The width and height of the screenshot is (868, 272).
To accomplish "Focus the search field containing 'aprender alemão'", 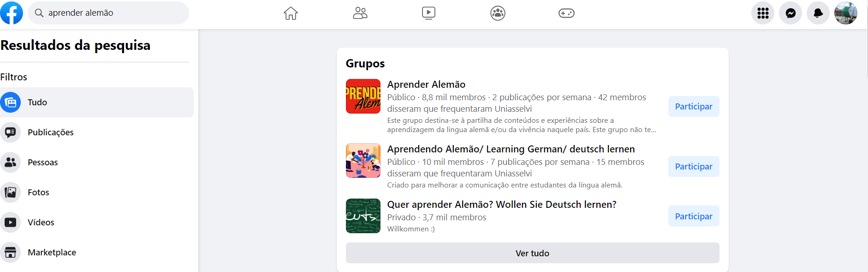I will 108,13.
